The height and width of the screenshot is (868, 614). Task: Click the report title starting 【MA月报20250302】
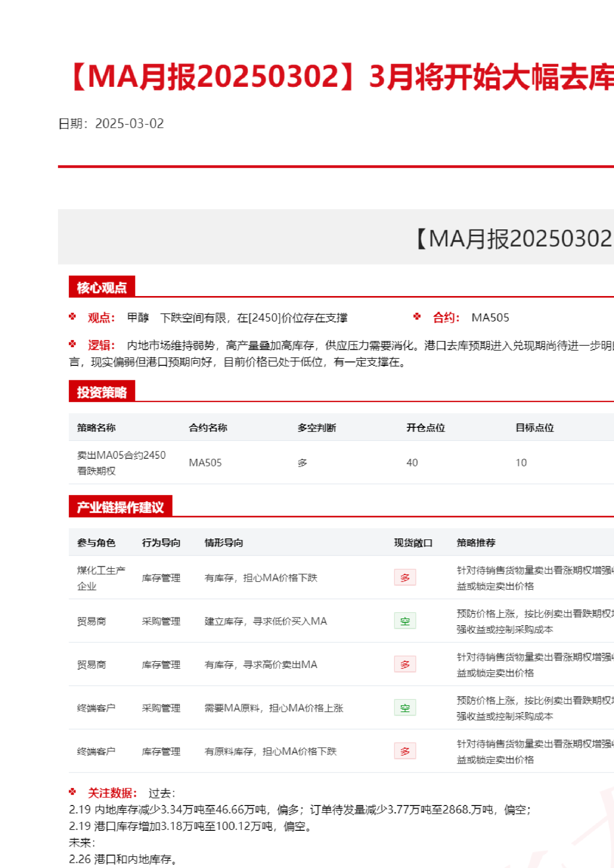(x=341, y=76)
